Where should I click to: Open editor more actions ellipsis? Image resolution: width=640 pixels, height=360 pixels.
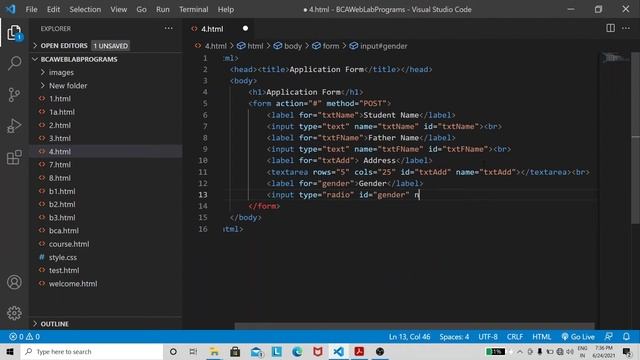click(x=626, y=28)
